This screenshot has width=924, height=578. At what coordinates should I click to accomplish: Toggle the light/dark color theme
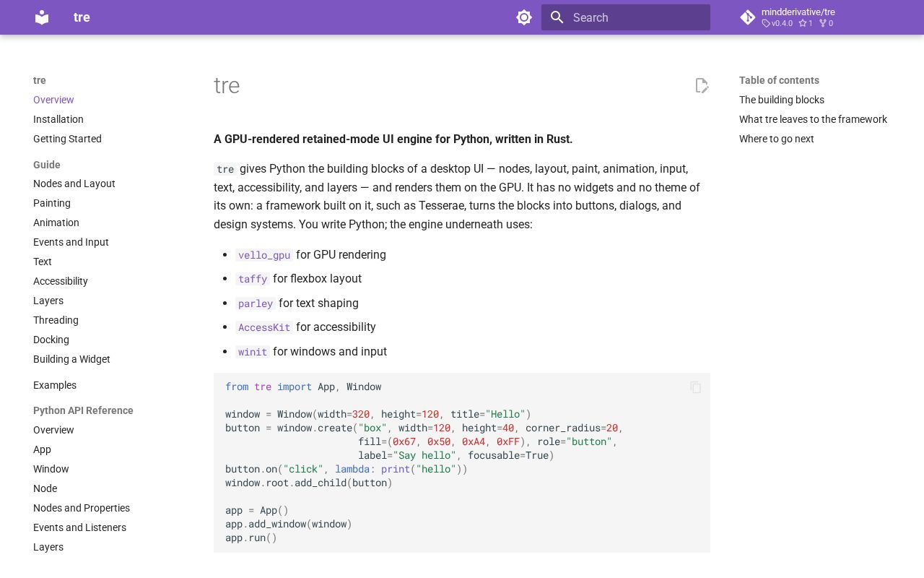click(x=524, y=17)
